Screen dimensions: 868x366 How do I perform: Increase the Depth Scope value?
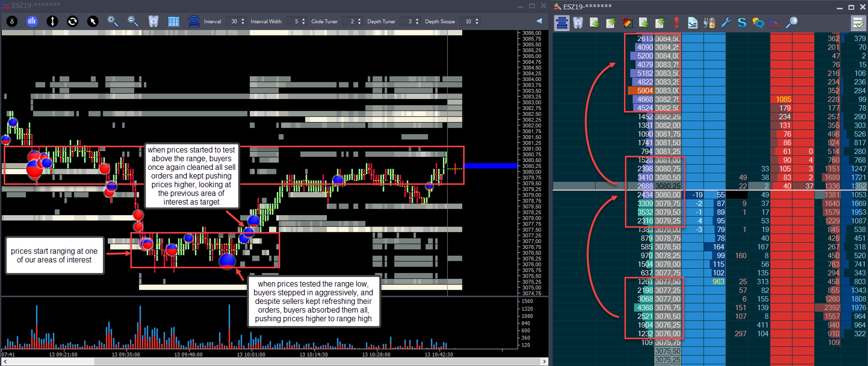[x=477, y=19]
